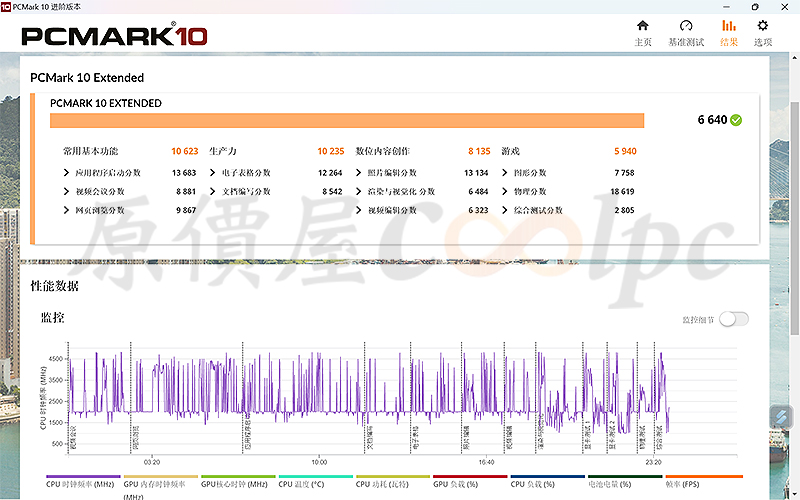The image size is (800, 500).
Task: Click the vertical scrollbar thumb
Action: 795,218
